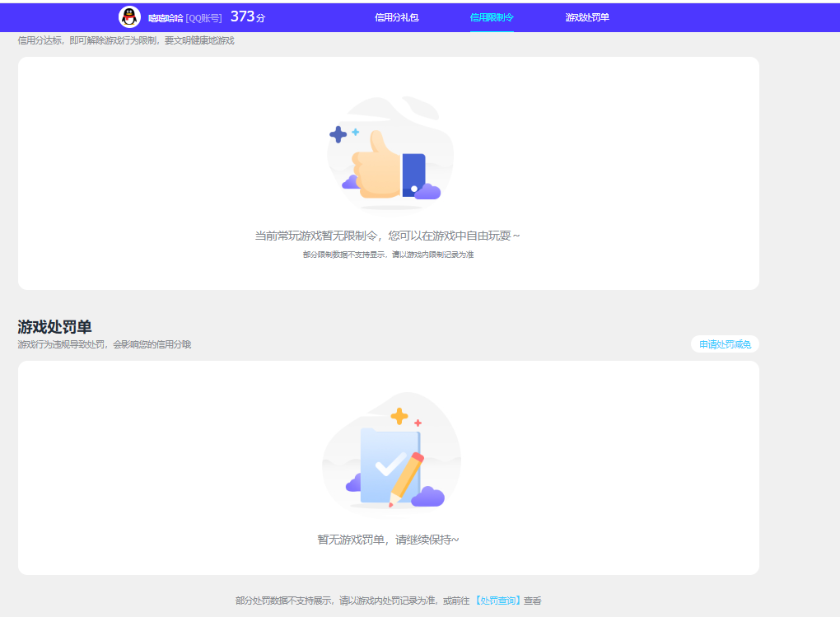The height and width of the screenshot is (617, 840).
Task: Click the 373分 credit score
Action: pyautogui.click(x=248, y=17)
